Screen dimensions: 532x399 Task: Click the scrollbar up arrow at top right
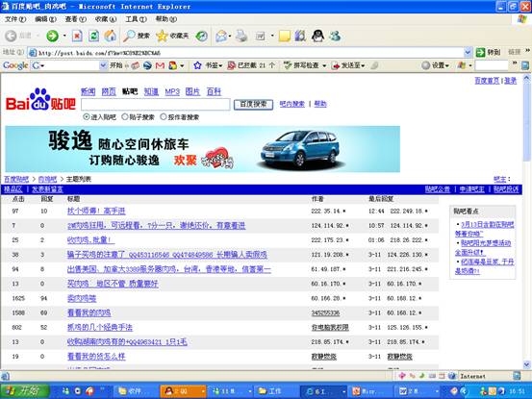tap(527, 79)
